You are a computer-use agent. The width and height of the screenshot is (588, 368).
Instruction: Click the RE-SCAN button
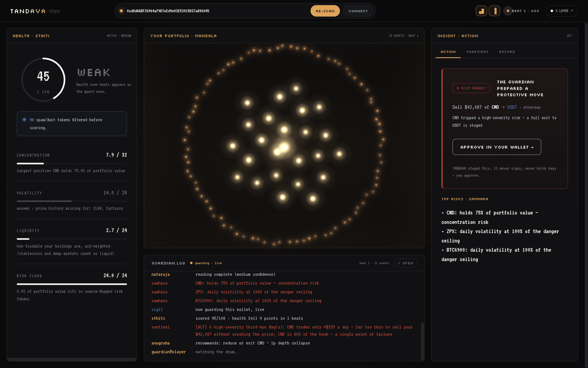325,11
